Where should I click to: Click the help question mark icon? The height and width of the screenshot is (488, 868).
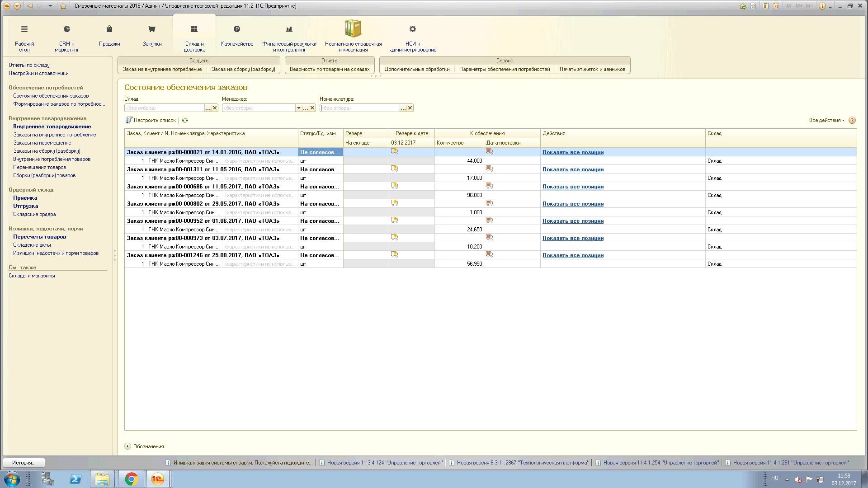852,120
